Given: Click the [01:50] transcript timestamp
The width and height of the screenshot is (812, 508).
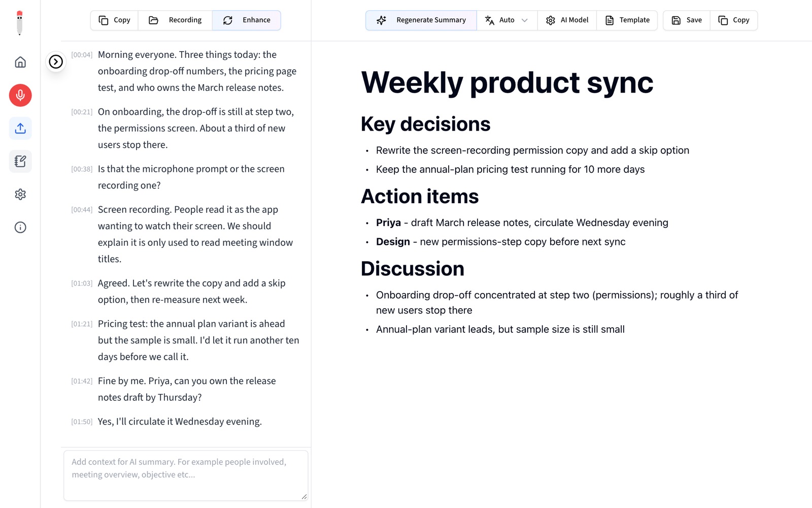Looking at the screenshot, I should (x=82, y=422).
